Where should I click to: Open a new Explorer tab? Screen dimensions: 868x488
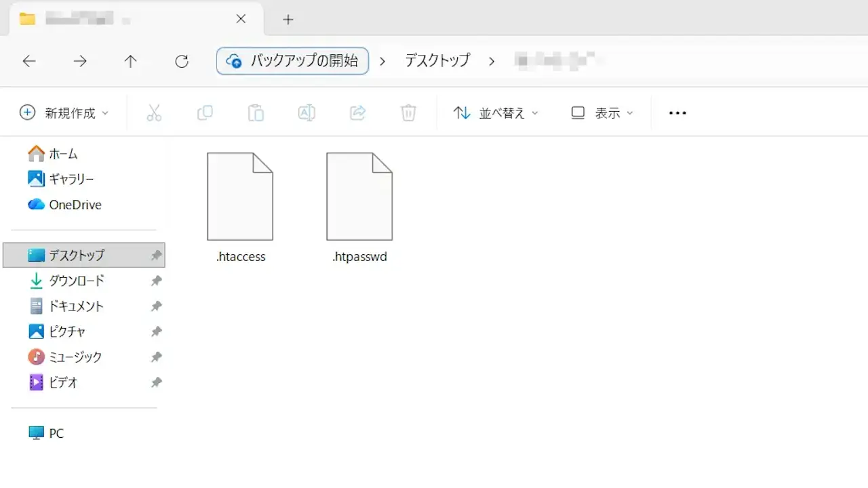click(288, 20)
